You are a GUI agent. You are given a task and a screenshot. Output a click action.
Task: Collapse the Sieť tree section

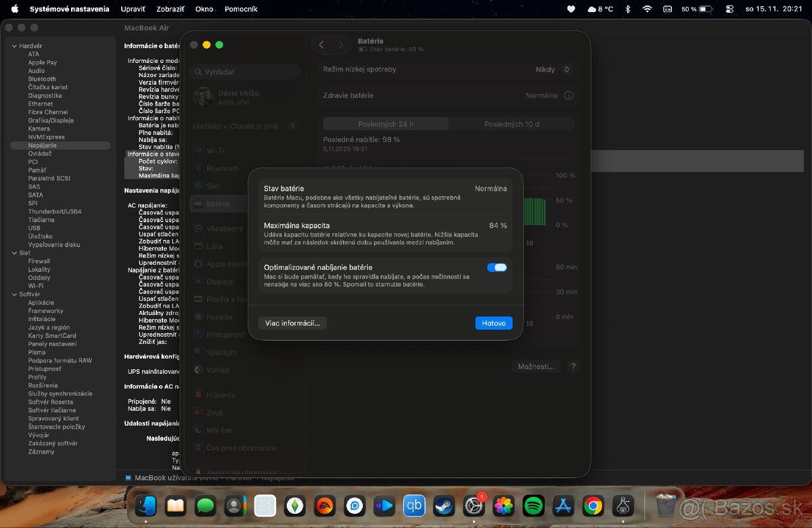[14, 253]
